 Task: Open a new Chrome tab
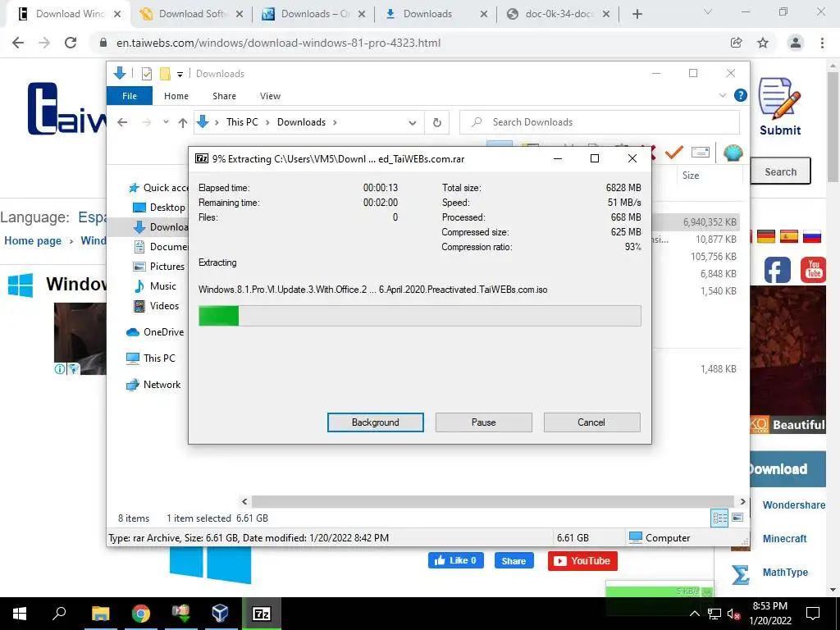pyautogui.click(x=637, y=14)
